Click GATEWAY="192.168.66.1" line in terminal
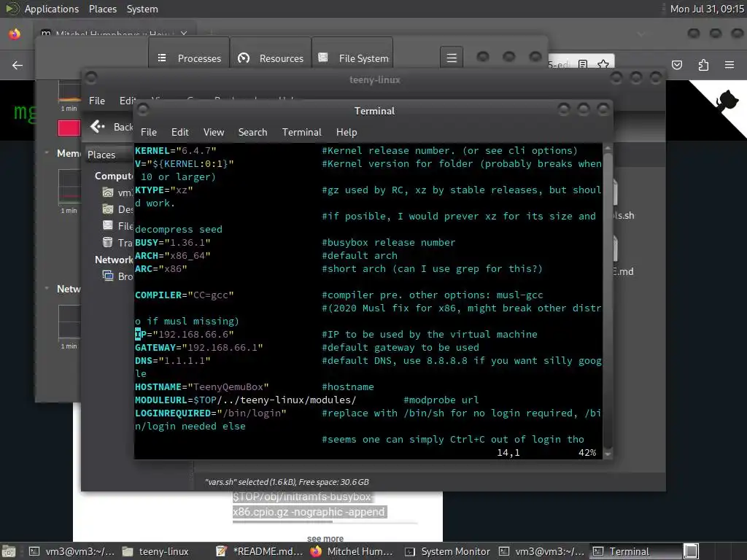This screenshot has height=560, width=747. point(198,348)
